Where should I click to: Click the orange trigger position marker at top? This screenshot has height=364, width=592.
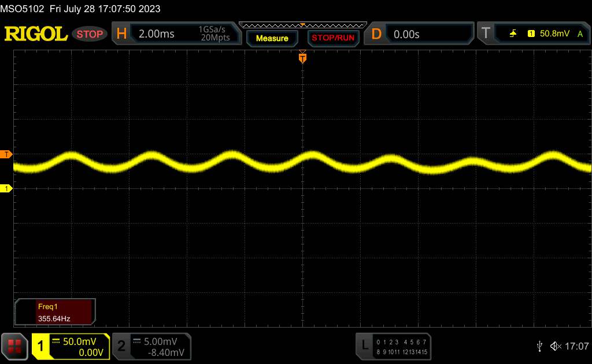click(x=302, y=58)
